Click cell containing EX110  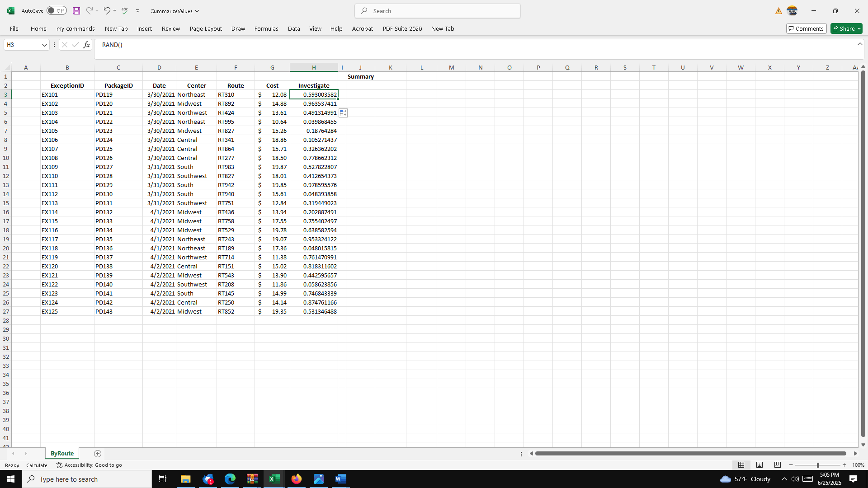(67, 176)
